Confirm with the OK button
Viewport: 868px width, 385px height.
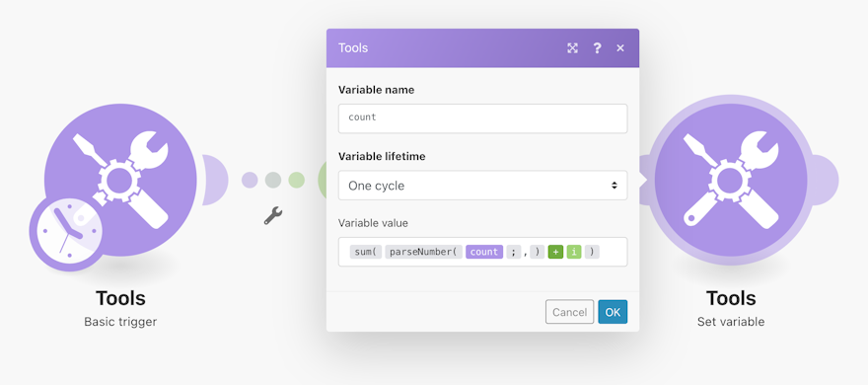(613, 312)
